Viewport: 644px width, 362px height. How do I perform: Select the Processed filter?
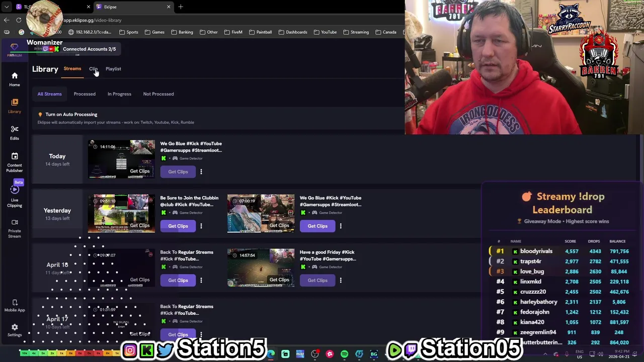click(x=85, y=94)
